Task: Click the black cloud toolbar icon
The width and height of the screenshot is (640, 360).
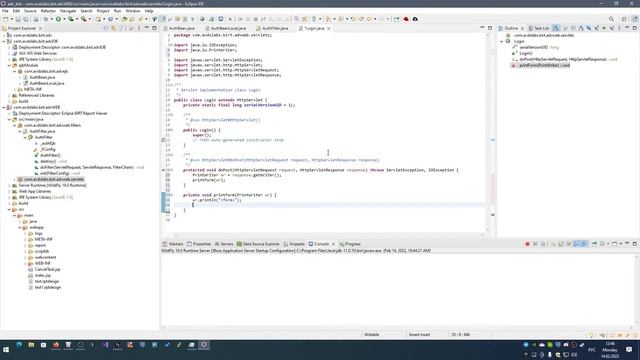Action: point(415,19)
